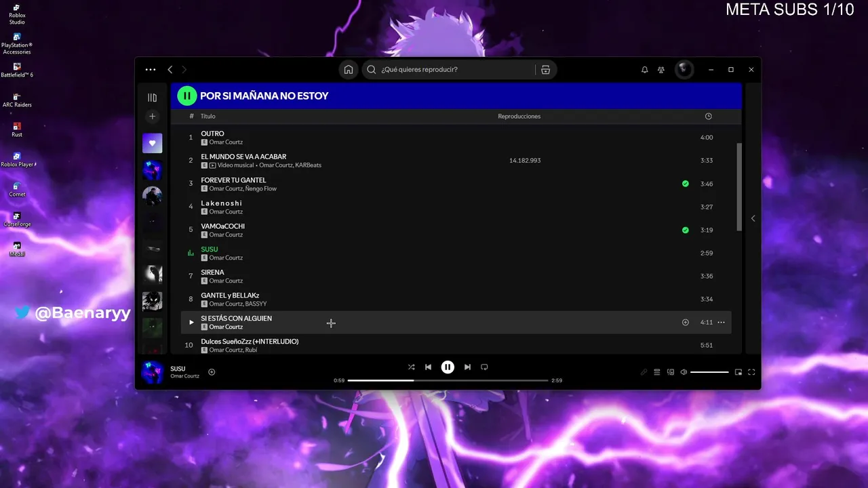Click the 14.182.993 play count
Image resolution: width=868 pixels, height=488 pixels.
click(525, 161)
